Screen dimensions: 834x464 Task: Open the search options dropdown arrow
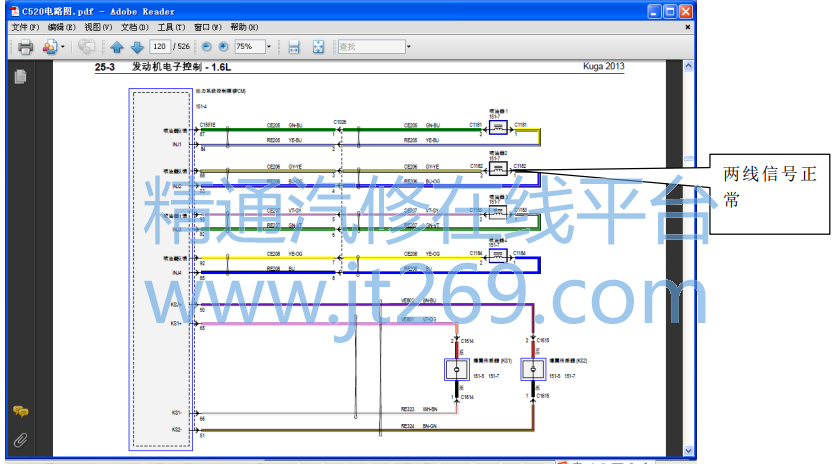(x=408, y=47)
